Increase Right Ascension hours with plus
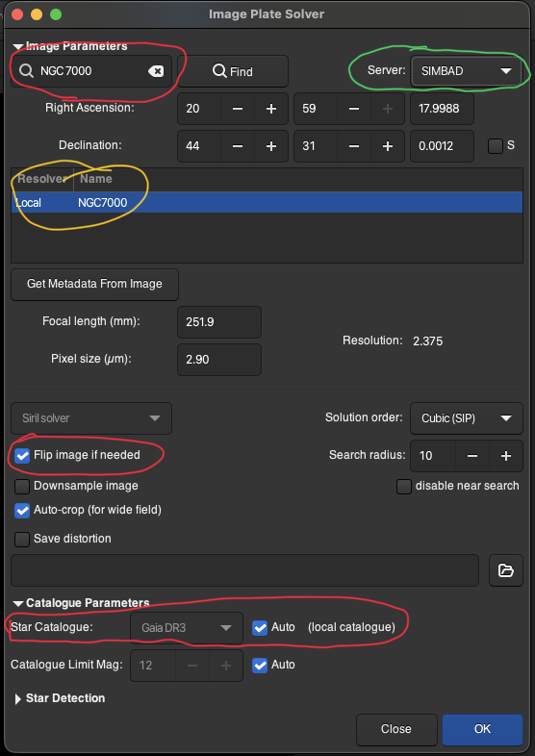The height and width of the screenshot is (756, 535). (x=271, y=109)
